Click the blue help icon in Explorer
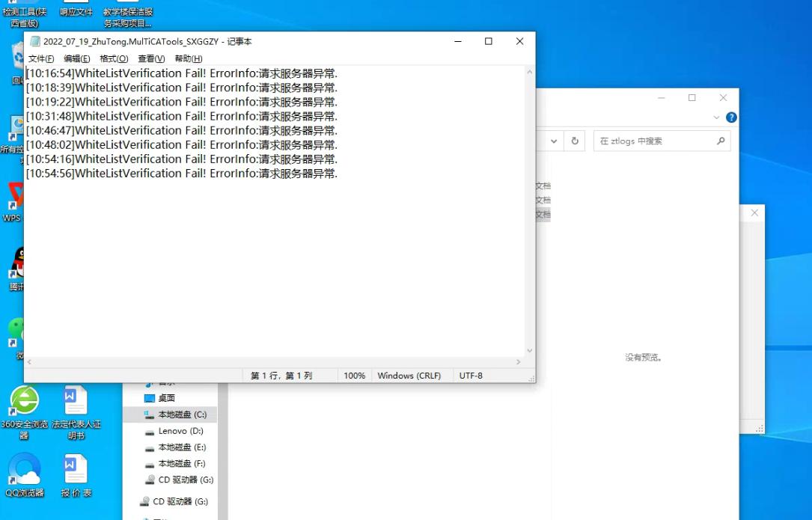The height and width of the screenshot is (520, 812). [x=731, y=117]
